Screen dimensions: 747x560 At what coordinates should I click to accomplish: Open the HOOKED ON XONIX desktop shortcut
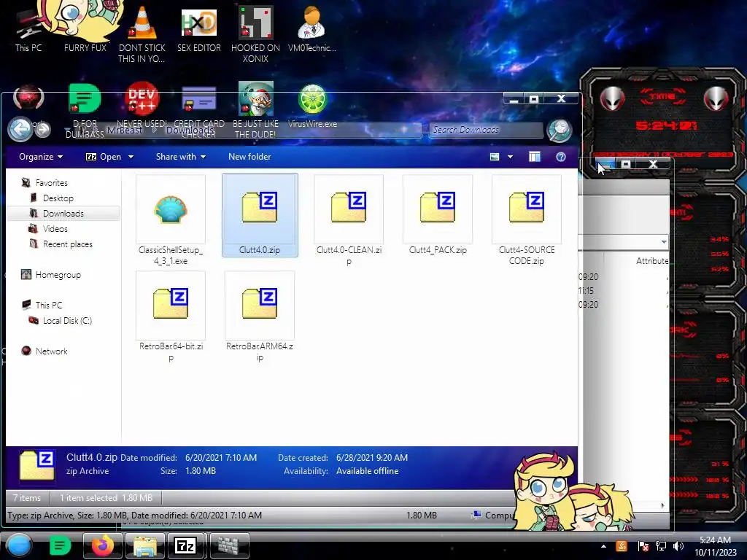[x=256, y=34]
